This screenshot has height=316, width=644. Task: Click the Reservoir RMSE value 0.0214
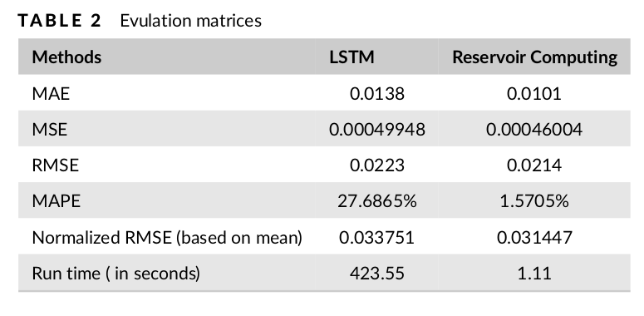(534, 165)
